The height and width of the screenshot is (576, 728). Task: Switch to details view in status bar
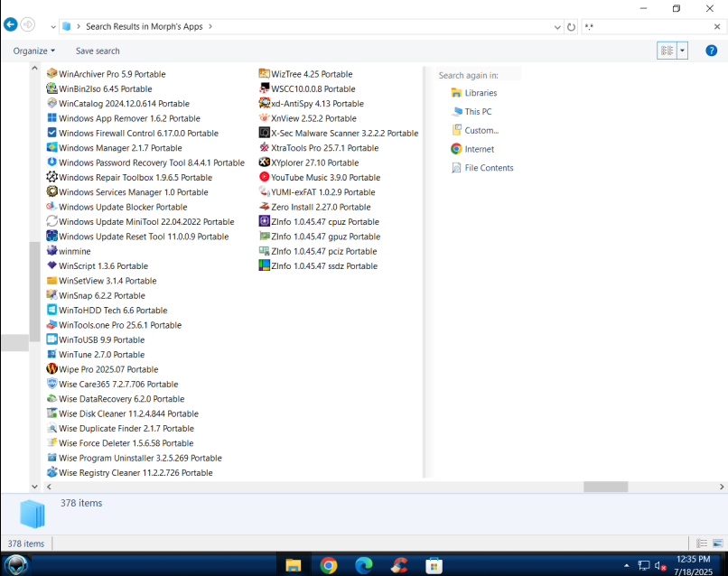click(702, 543)
